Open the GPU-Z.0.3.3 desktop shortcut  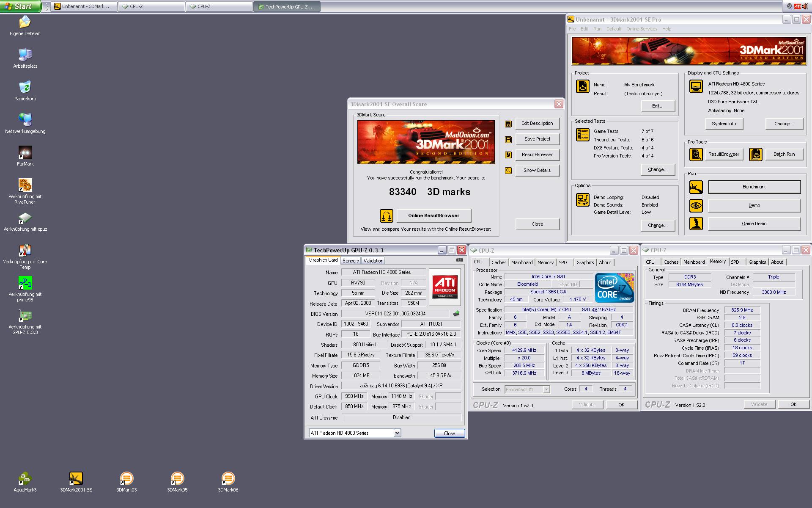coord(25,316)
